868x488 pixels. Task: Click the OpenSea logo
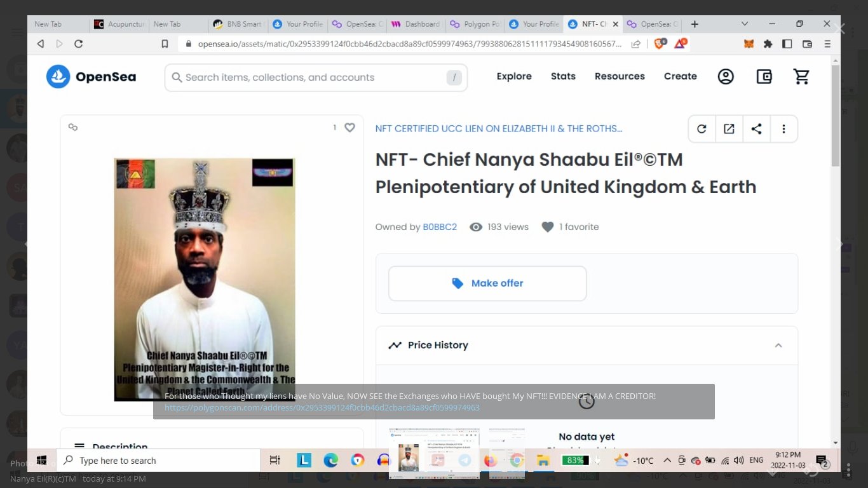(x=91, y=77)
